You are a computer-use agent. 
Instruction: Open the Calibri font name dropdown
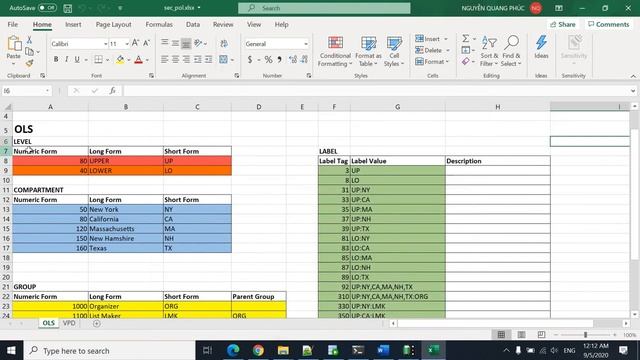coord(105,44)
